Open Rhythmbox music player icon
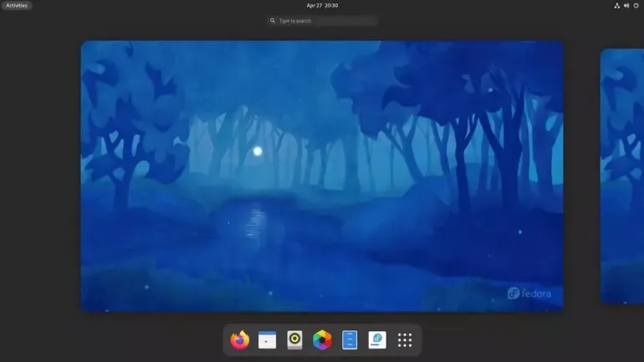The image size is (644, 362). click(x=294, y=339)
